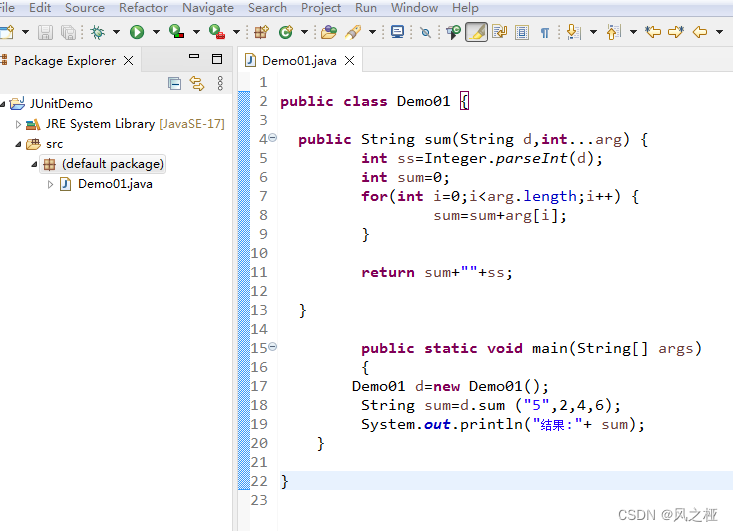Expand the JRE System Library node

tap(18, 124)
